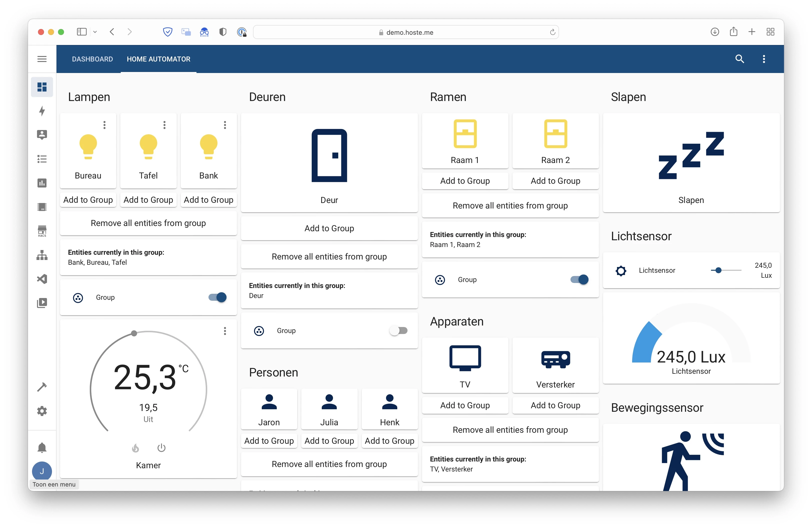Open the History panel in the sidebar
812x528 pixels.
coord(42,183)
